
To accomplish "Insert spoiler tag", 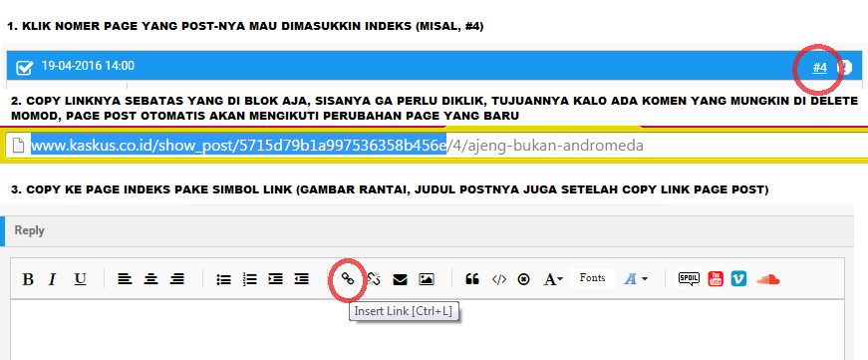I will 689,278.
